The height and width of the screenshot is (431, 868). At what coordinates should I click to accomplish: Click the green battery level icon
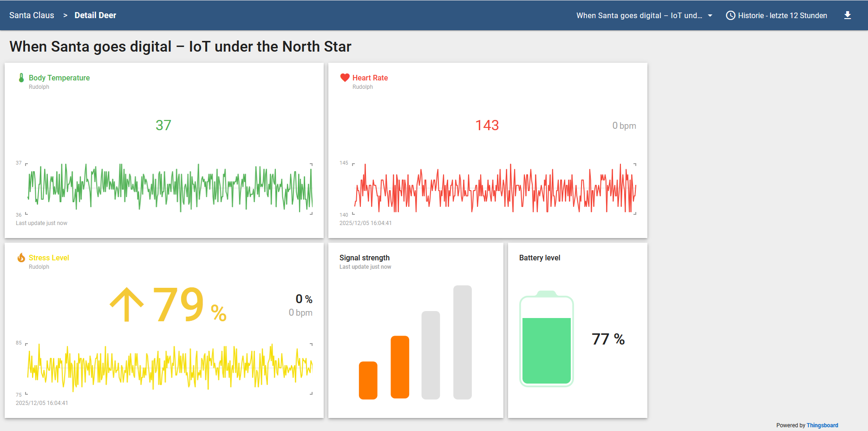coord(547,339)
